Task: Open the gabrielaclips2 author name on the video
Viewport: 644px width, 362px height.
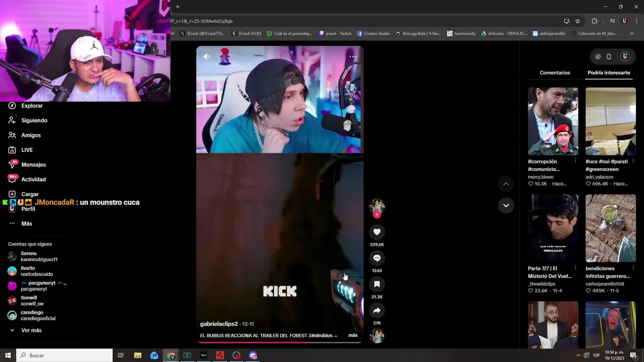Action: click(219, 324)
